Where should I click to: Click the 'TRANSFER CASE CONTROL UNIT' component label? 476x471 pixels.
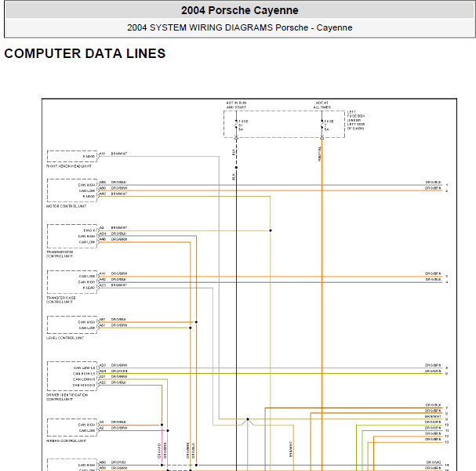pos(60,300)
